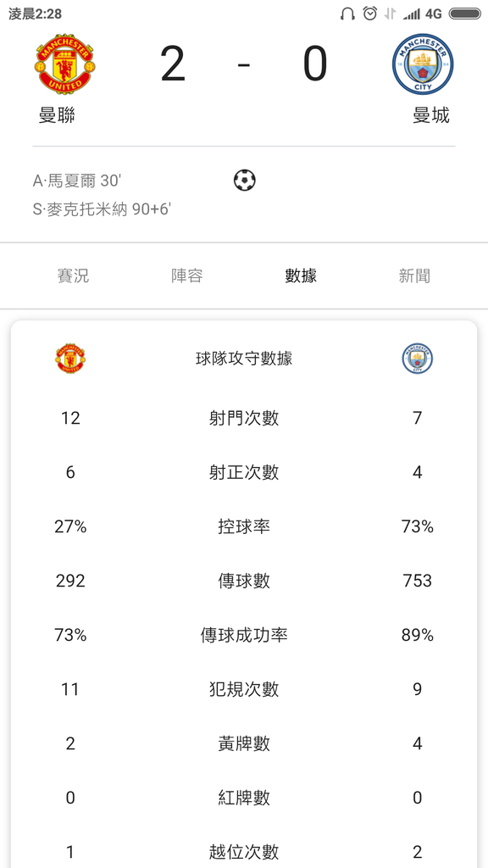488x868 pixels.
Task: Tap the 傳球成功率 row label
Action: tap(244, 635)
